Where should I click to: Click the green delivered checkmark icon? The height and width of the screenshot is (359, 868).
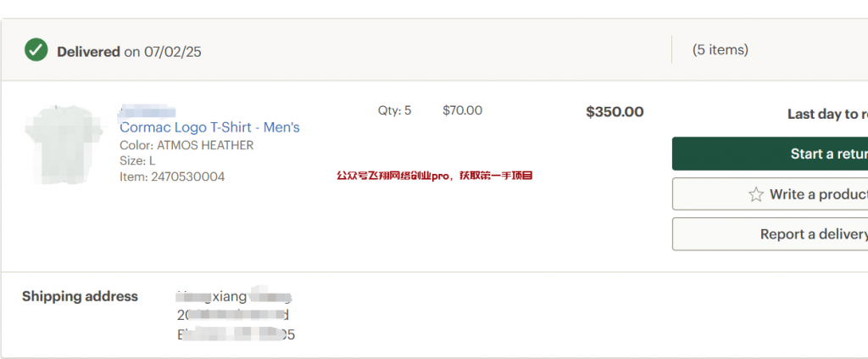36,50
